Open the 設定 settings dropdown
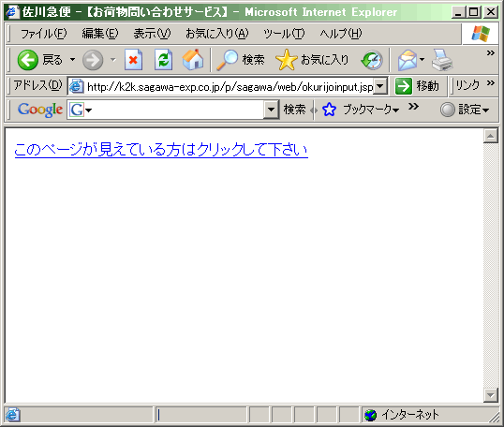The image size is (504, 427). pyautogui.click(x=465, y=110)
